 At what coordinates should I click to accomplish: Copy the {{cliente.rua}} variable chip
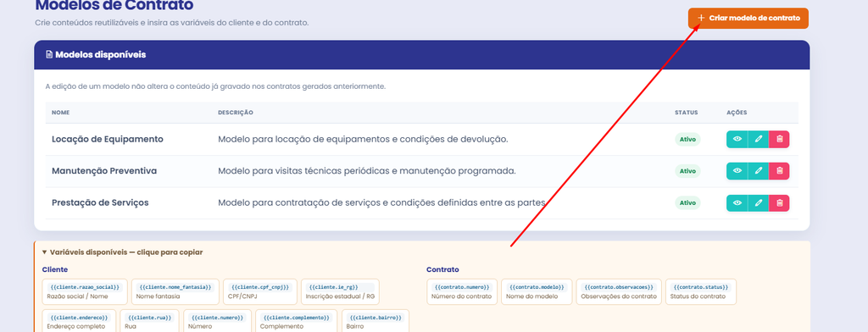click(x=149, y=321)
